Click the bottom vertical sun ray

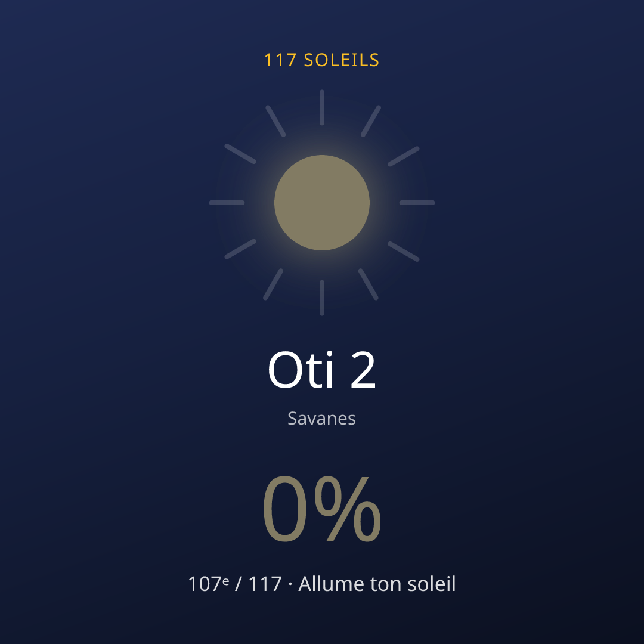tap(322, 298)
